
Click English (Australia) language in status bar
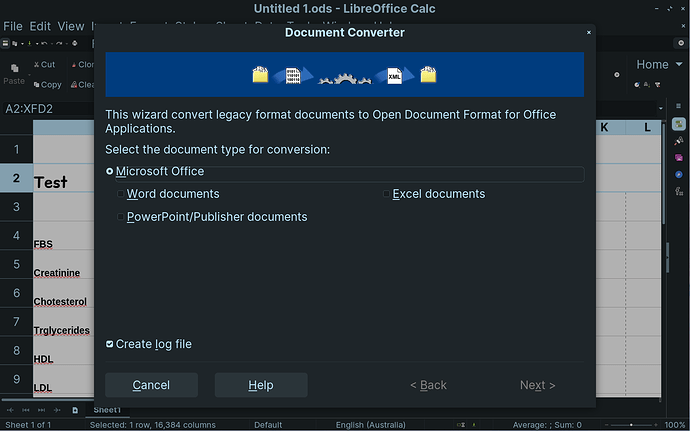371,425
